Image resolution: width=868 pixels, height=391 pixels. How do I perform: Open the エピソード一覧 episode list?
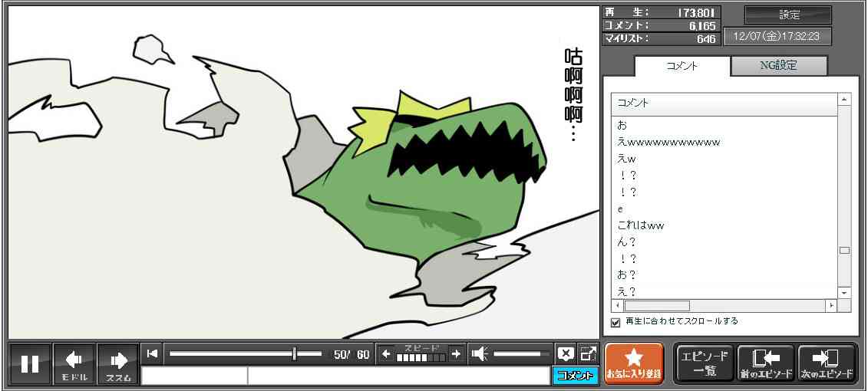coord(705,363)
